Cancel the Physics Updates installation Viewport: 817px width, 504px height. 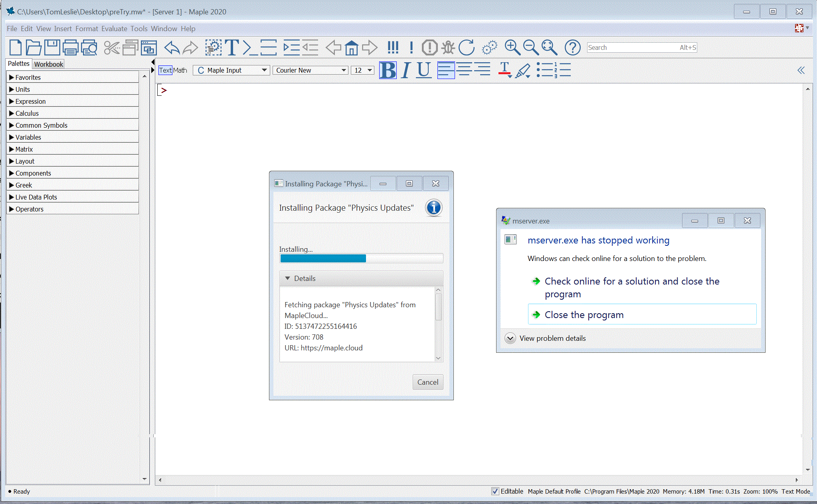(x=428, y=382)
